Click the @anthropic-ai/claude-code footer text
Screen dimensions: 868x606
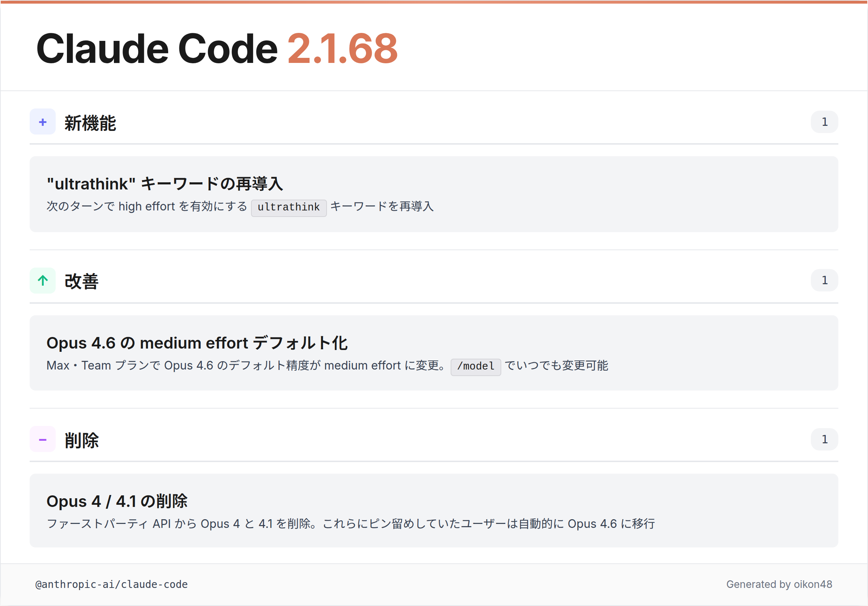(x=111, y=584)
